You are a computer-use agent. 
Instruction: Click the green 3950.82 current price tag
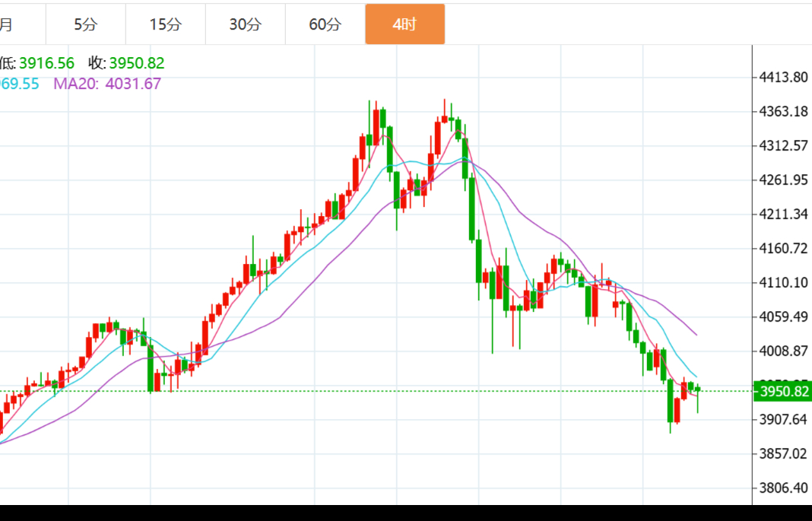click(782, 392)
